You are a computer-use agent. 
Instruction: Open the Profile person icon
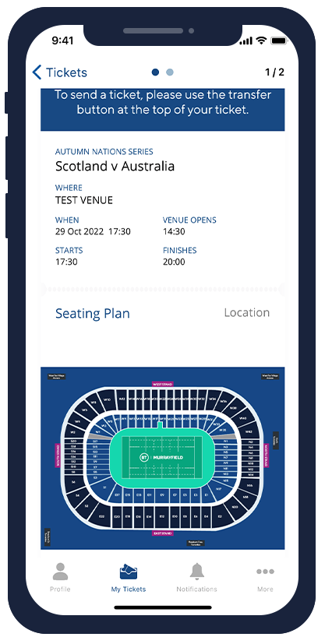(60, 572)
